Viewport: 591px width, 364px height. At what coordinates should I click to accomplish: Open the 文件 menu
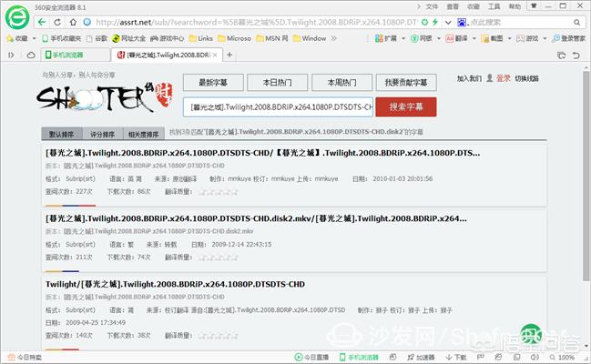pos(432,6)
